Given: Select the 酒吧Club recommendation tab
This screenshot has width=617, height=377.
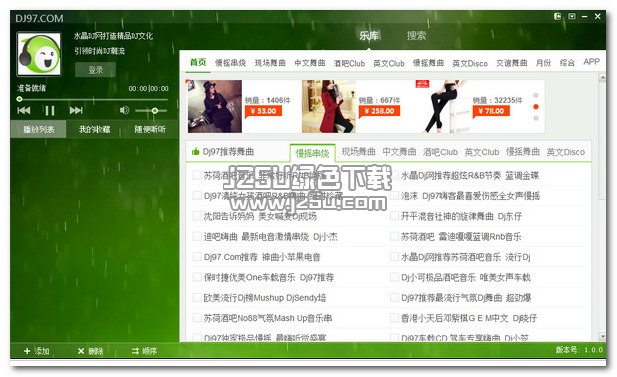Looking at the screenshot, I should point(440,152).
